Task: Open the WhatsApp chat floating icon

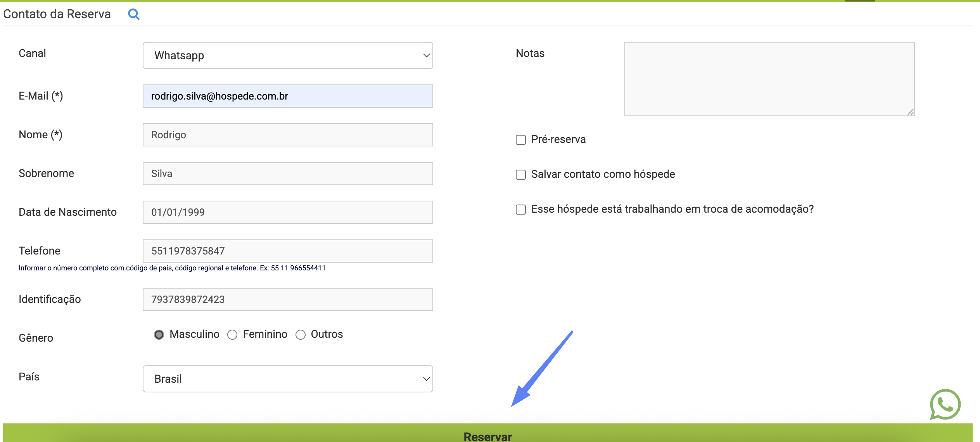Action: click(x=945, y=404)
